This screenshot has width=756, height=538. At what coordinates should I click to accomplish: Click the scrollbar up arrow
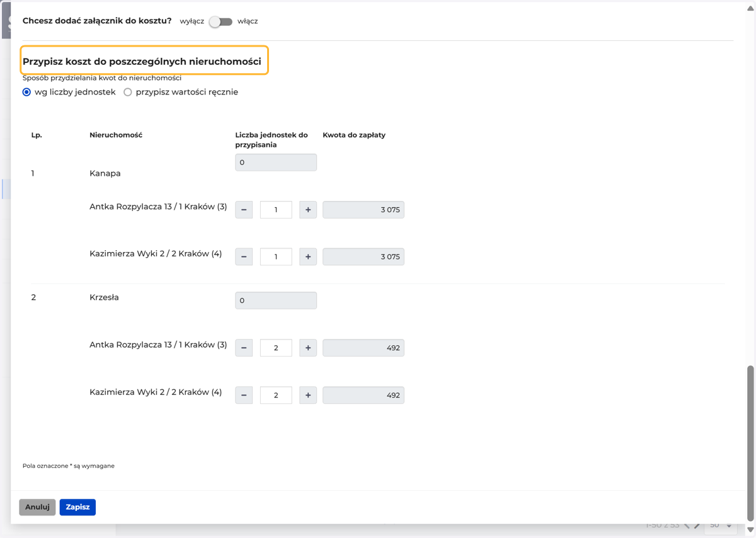pos(750,8)
